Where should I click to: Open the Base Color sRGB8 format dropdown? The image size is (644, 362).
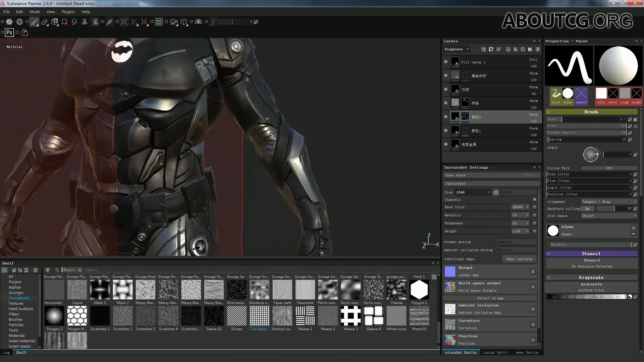(x=520, y=207)
